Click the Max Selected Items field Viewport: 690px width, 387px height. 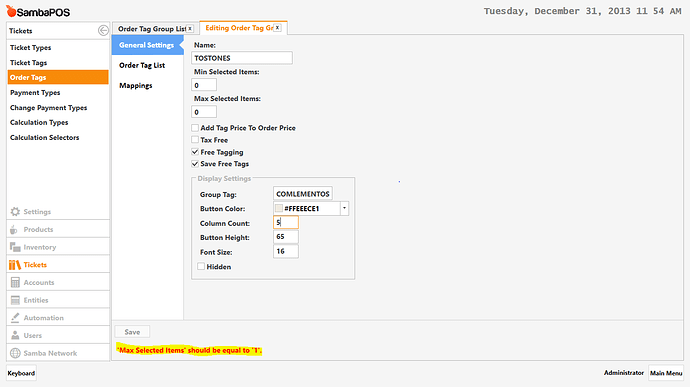tap(204, 112)
